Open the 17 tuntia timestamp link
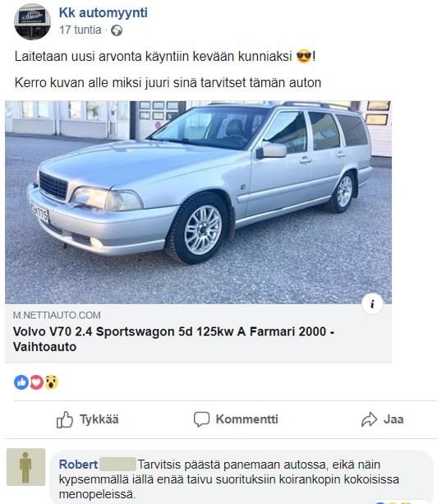The image size is (437, 504). (80, 30)
